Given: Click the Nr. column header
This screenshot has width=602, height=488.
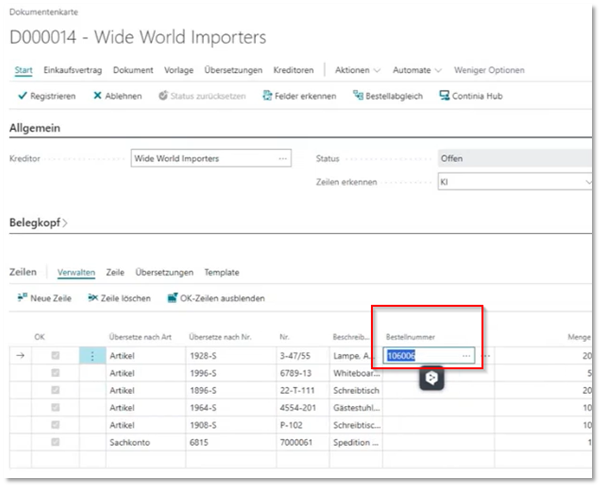Looking at the screenshot, I should [284, 337].
